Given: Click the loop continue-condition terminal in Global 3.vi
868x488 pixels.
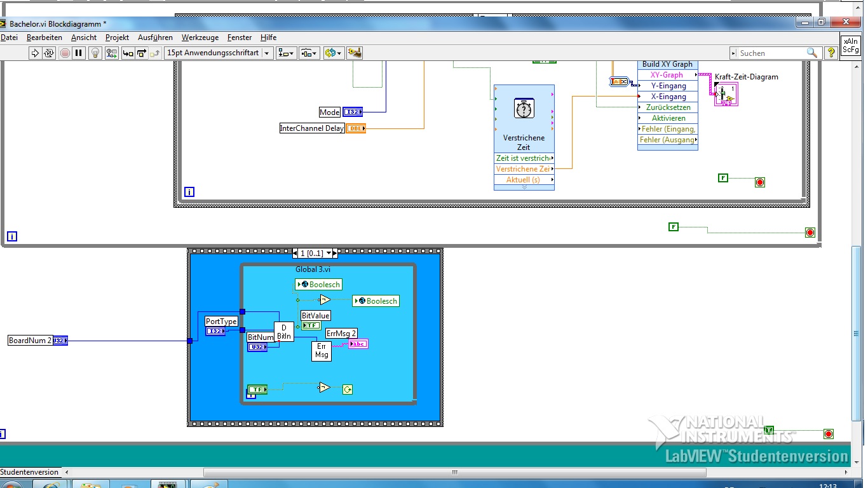Looking at the screenshot, I should pyautogui.click(x=347, y=390).
